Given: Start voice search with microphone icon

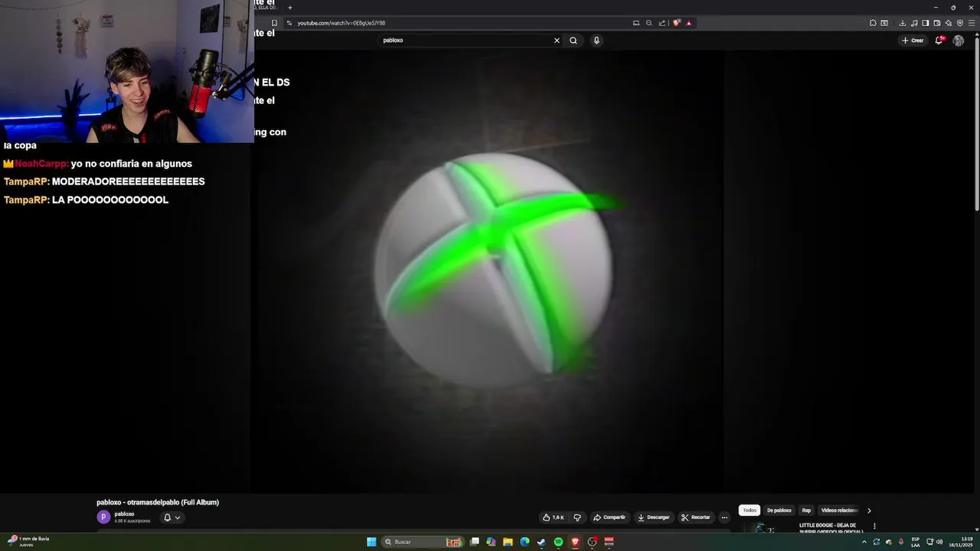Looking at the screenshot, I should coord(596,41).
